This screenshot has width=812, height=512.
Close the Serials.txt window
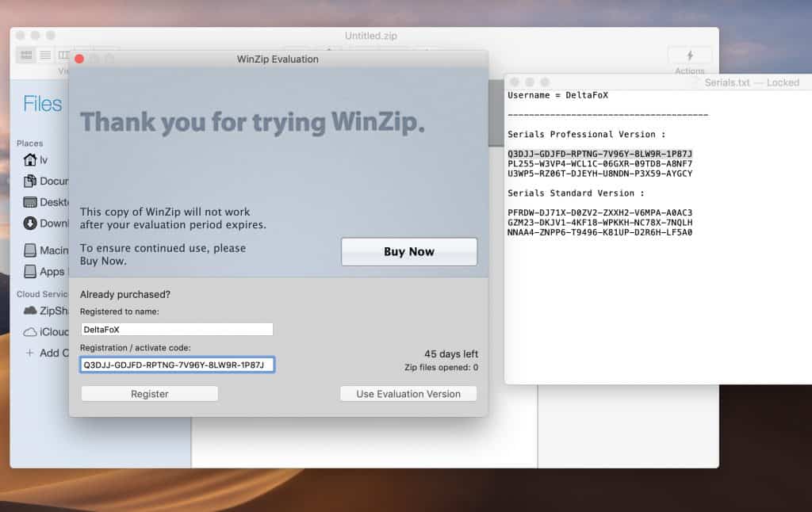pyautogui.click(x=514, y=82)
